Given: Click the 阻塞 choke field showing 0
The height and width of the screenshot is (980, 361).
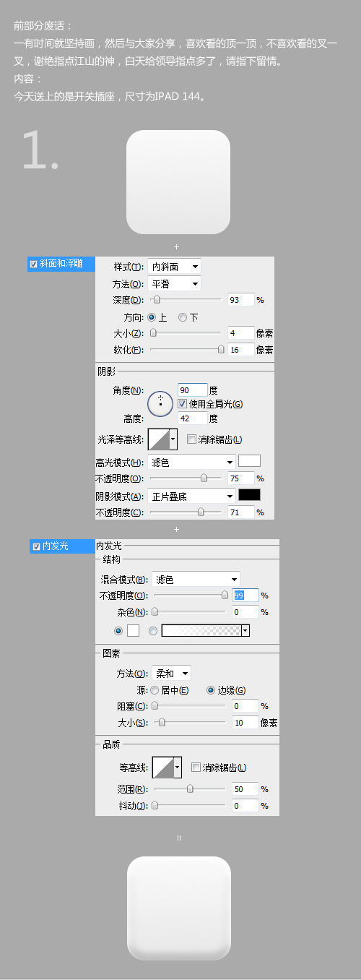Looking at the screenshot, I should point(245,706).
